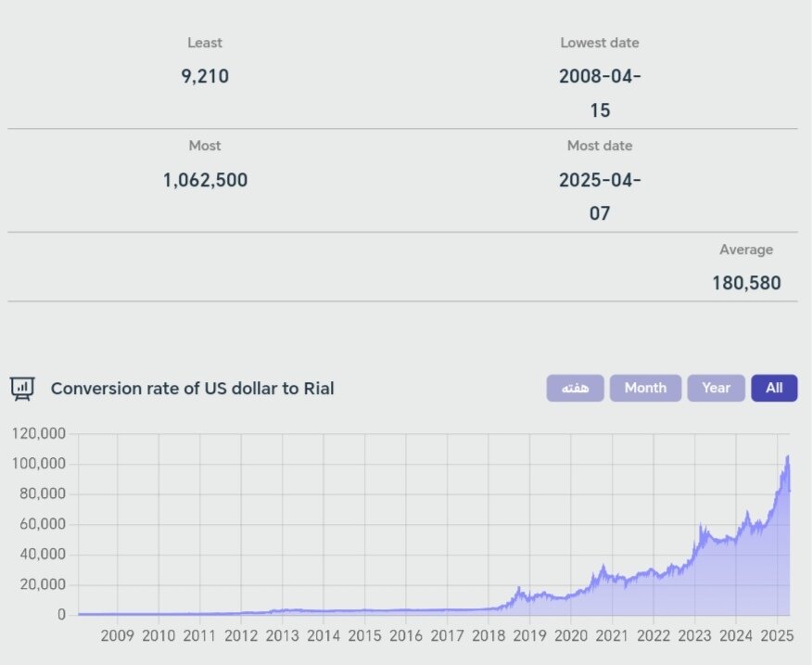Click the Least value 9,210

point(205,76)
